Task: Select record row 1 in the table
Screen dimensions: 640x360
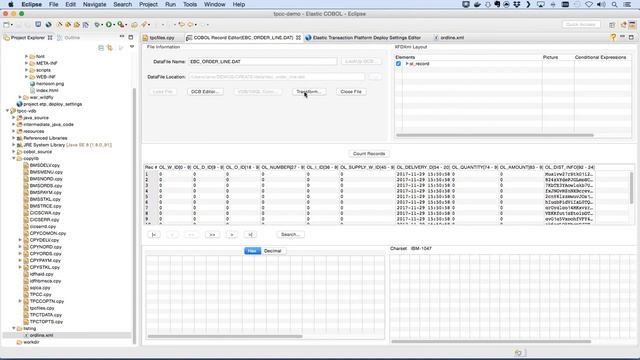Action: (x=369, y=174)
